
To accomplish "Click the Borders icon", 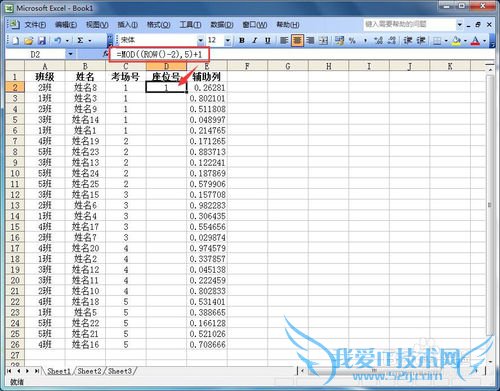I will click(437, 41).
